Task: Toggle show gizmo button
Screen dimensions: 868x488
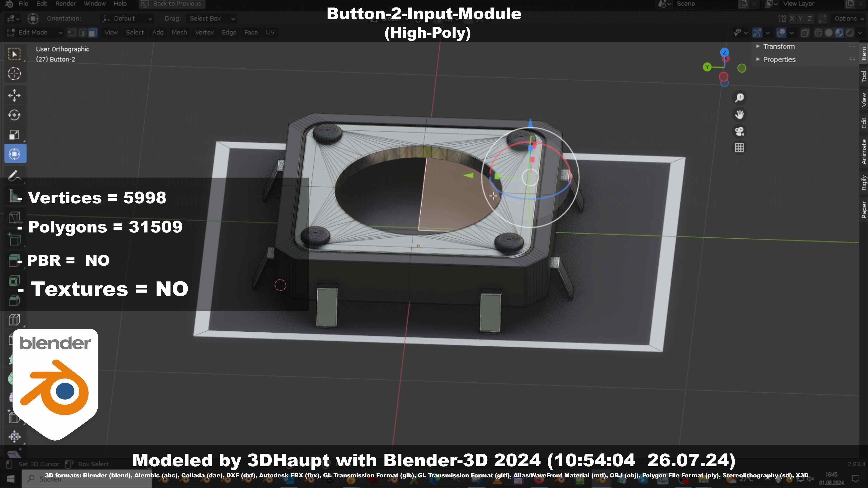Action: pos(757,33)
